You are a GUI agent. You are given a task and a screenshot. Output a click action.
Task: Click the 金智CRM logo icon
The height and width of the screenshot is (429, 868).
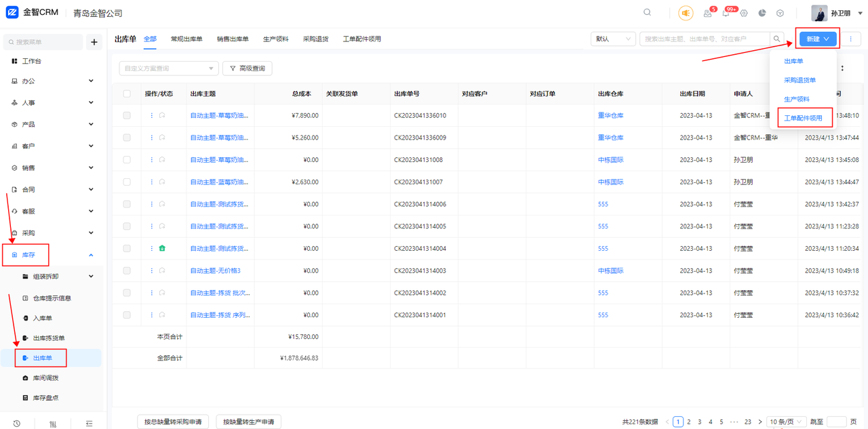(12, 12)
